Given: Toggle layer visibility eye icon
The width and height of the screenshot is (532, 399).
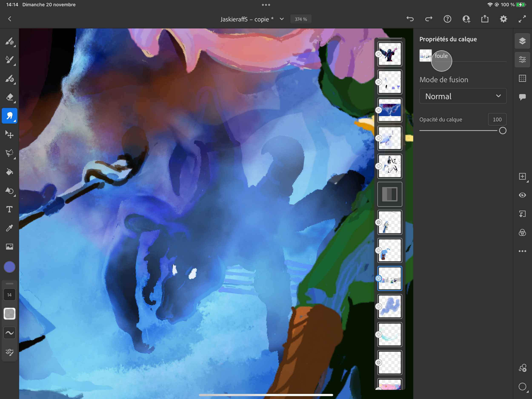Looking at the screenshot, I should coord(522,195).
